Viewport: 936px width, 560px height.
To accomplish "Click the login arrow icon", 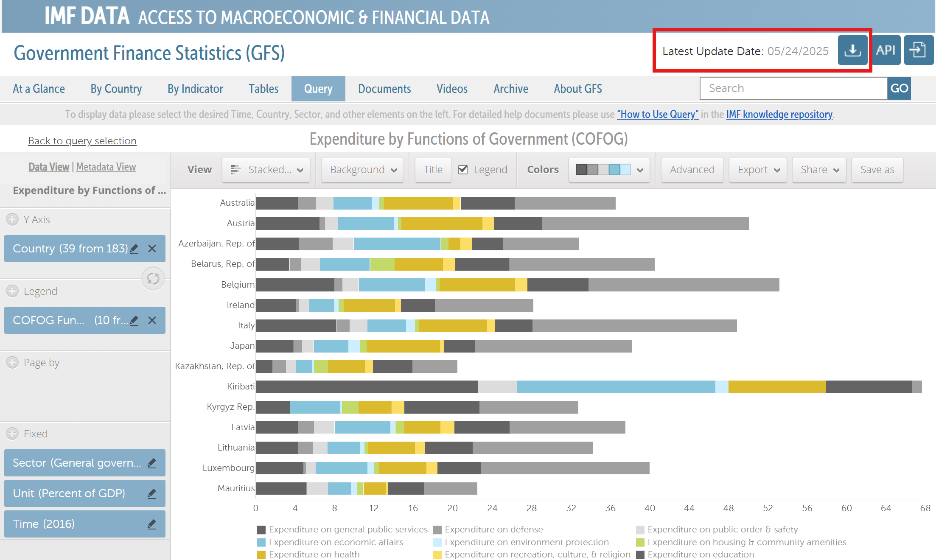I will [918, 50].
